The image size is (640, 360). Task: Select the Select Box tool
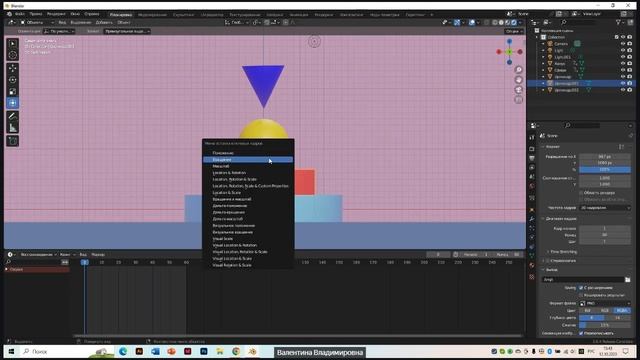pyautogui.click(x=13, y=44)
